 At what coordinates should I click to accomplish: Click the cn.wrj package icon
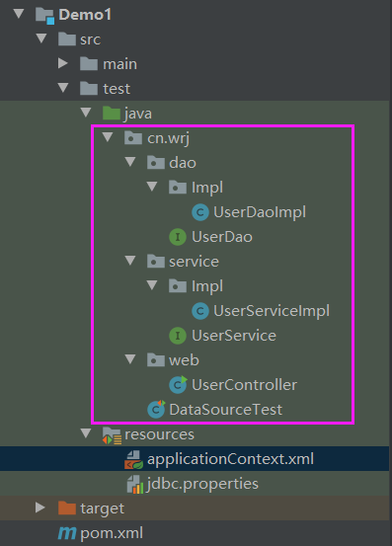tap(133, 138)
